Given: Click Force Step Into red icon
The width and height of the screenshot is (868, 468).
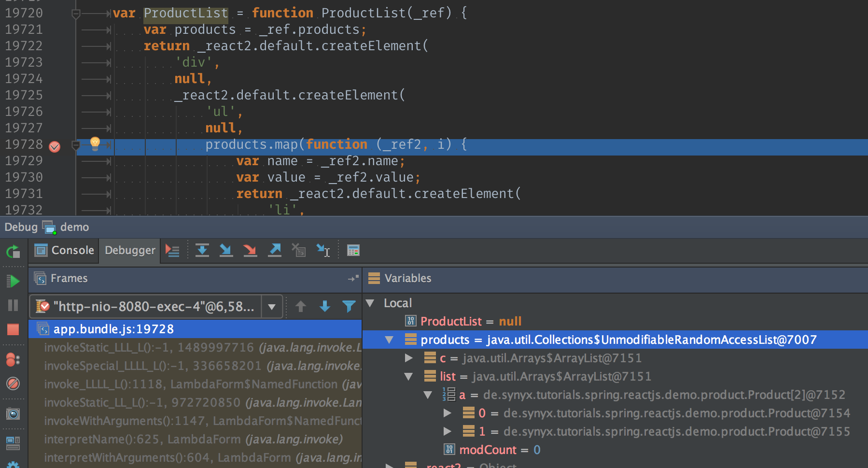Looking at the screenshot, I should click(x=250, y=250).
